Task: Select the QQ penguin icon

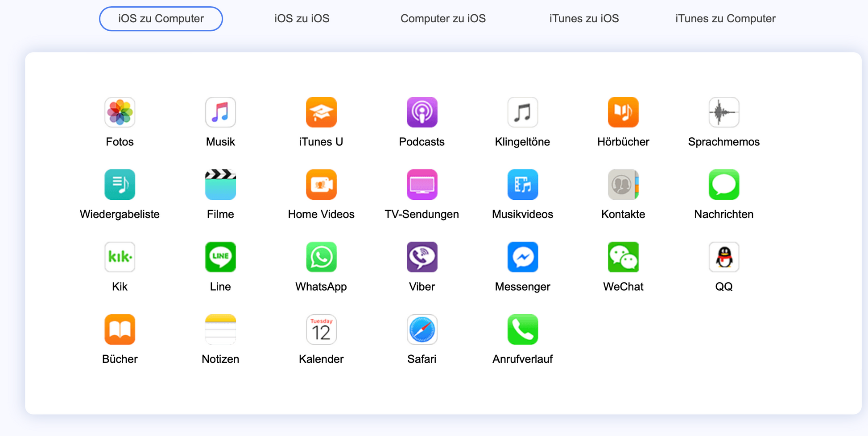Action: tap(723, 257)
